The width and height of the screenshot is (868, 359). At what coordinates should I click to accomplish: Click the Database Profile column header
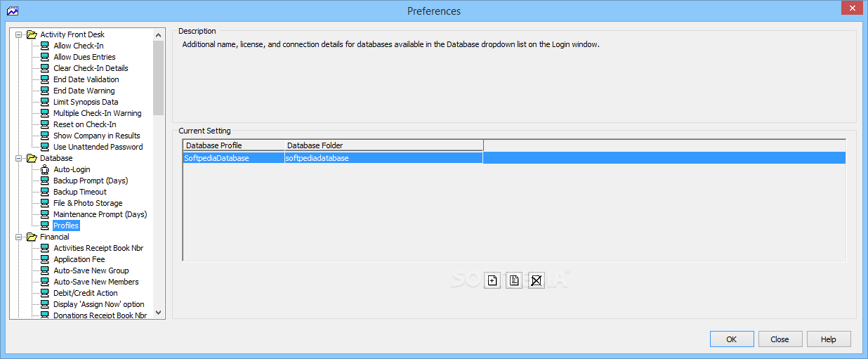point(234,145)
